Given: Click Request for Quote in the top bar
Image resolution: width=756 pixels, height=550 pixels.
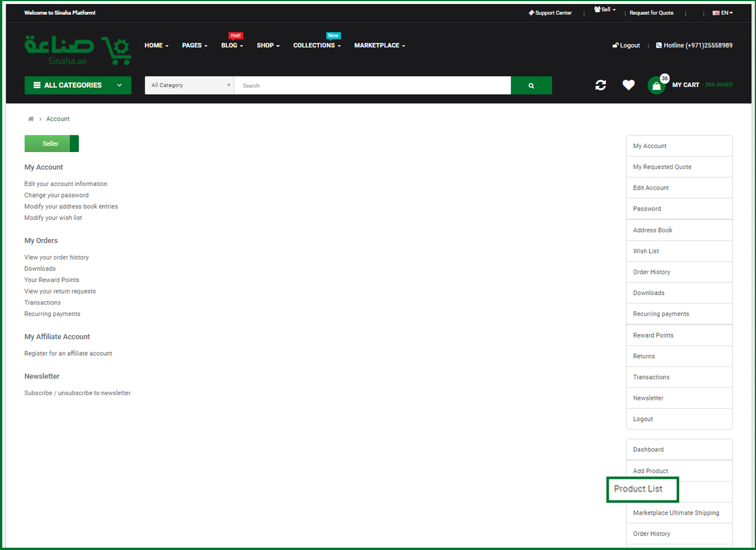Looking at the screenshot, I should pos(652,13).
